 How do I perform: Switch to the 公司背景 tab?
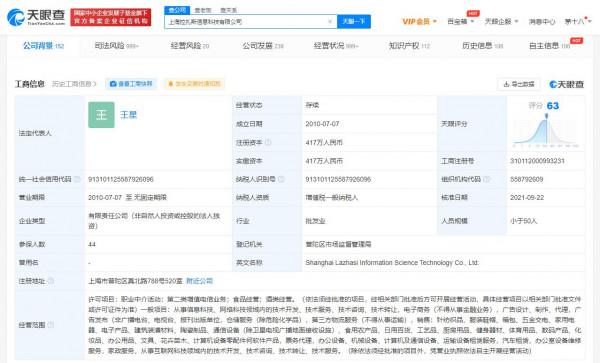43,46
